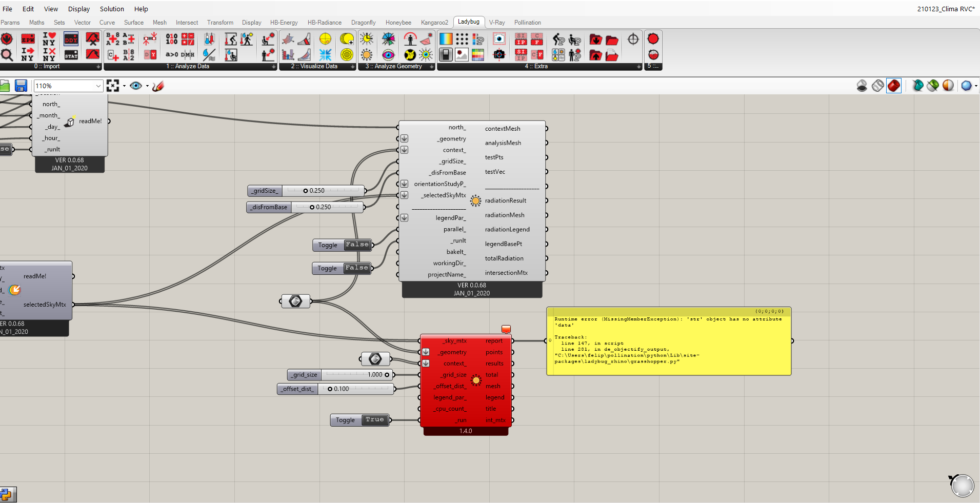Enable the no-preview display mode
980x503 pixels.
(x=862, y=86)
